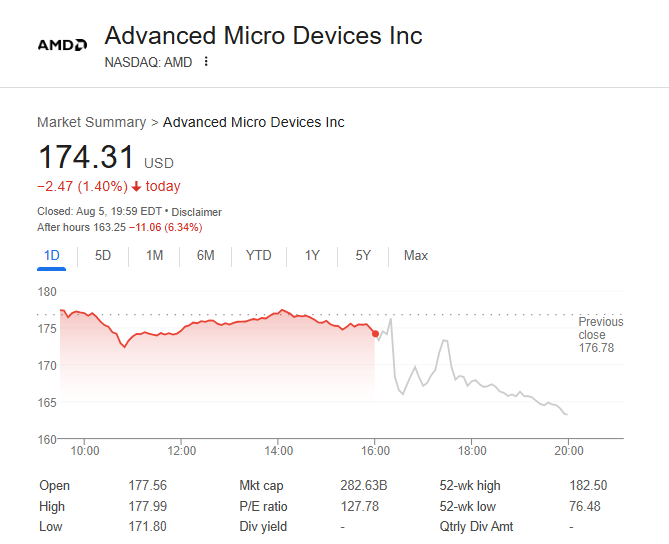
Task: Click the NASDAQ: AMD ticker text
Action: pyautogui.click(x=148, y=62)
